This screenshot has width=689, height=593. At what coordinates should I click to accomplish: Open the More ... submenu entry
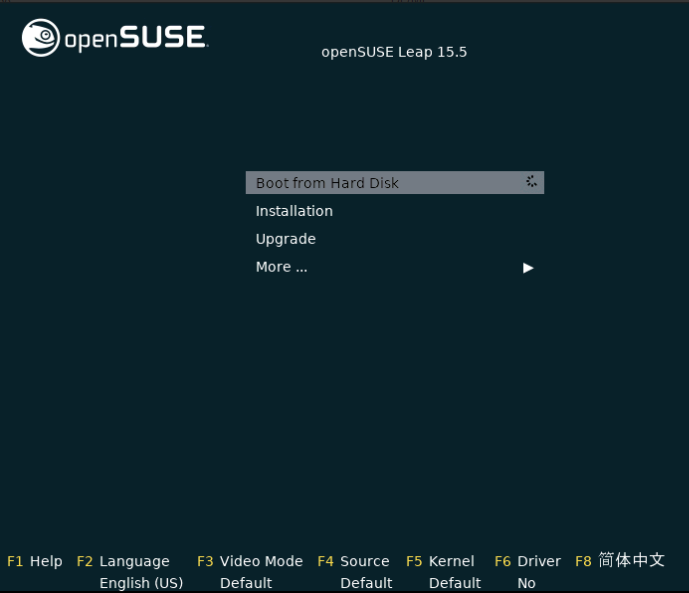[282, 267]
